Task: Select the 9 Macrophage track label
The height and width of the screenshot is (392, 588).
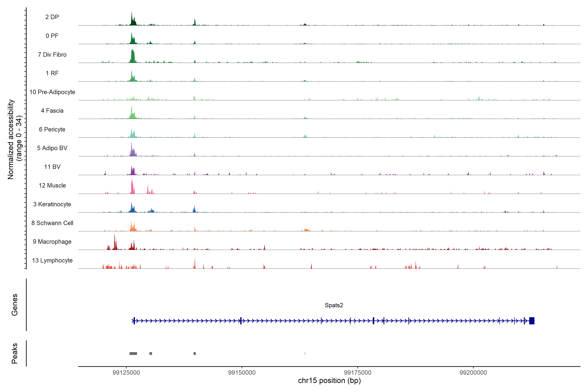Action: pos(52,242)
